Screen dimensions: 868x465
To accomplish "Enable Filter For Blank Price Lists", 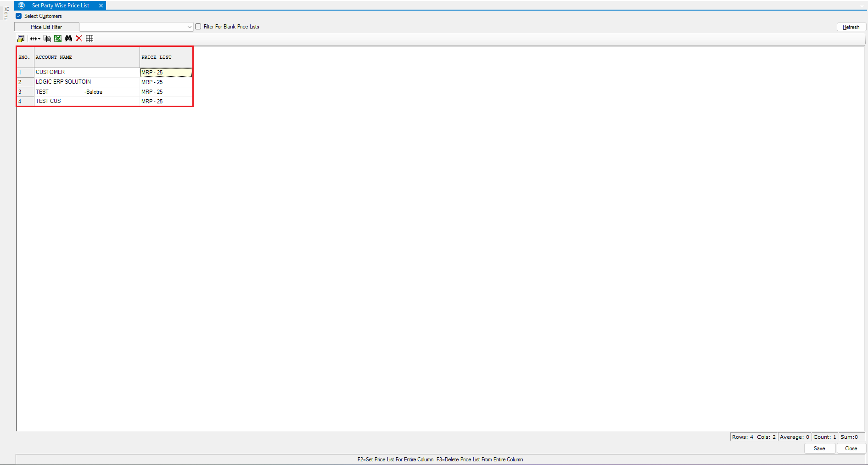I will click(198, 27).
